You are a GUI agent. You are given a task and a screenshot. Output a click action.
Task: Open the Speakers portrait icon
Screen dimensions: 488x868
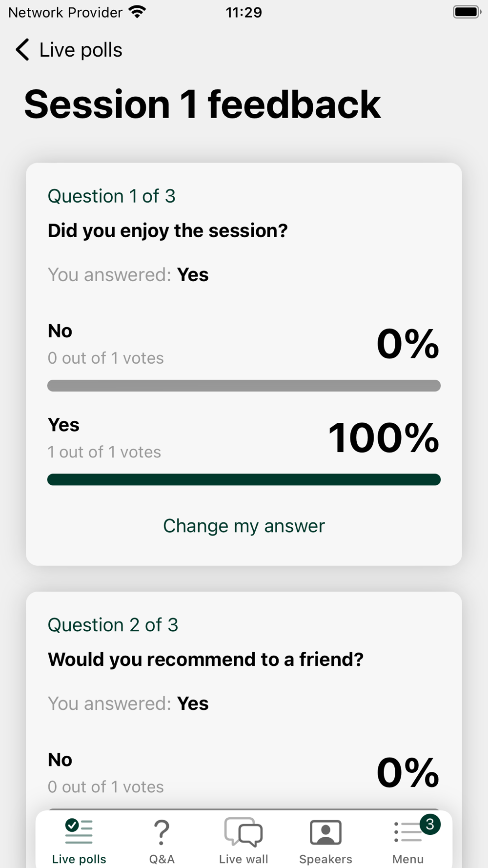point(325,832)
